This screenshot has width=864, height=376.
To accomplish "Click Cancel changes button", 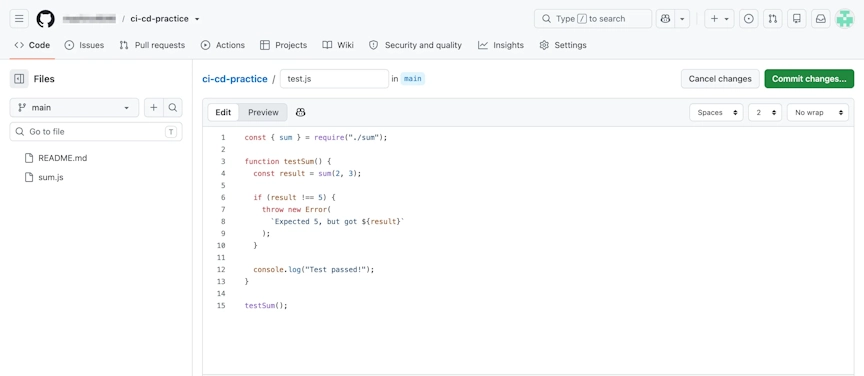I will 720,79.
